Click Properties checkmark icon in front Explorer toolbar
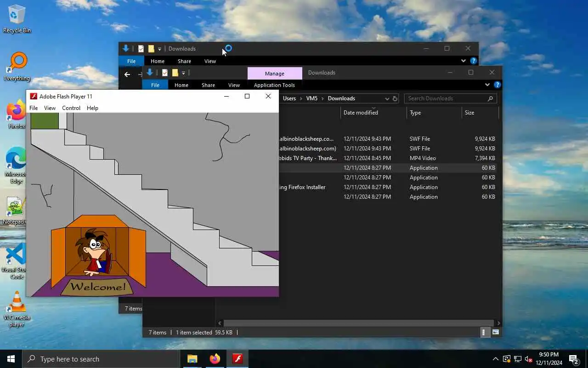The image size is (588, 368). pyautogui.click(x=165, y=73)
